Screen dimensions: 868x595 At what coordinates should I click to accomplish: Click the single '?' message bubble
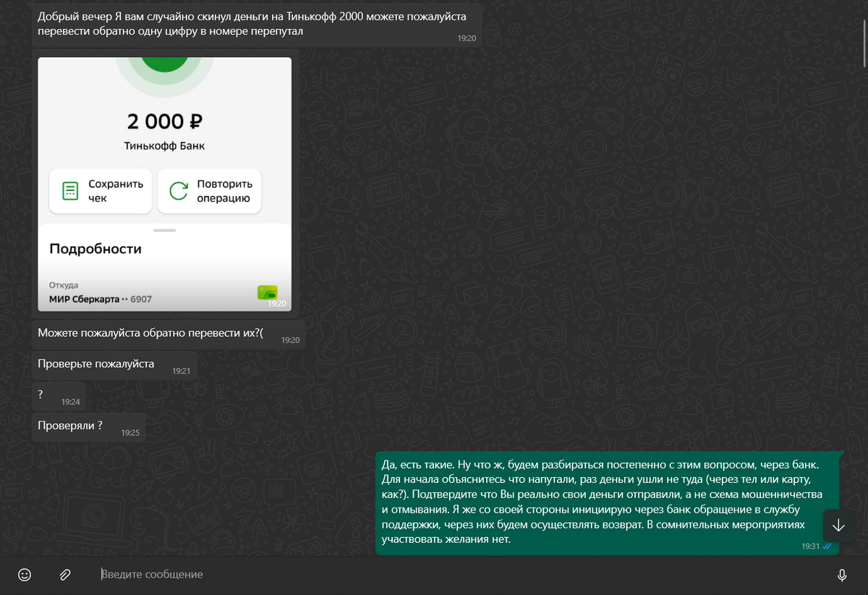click(x=58, y=396)
